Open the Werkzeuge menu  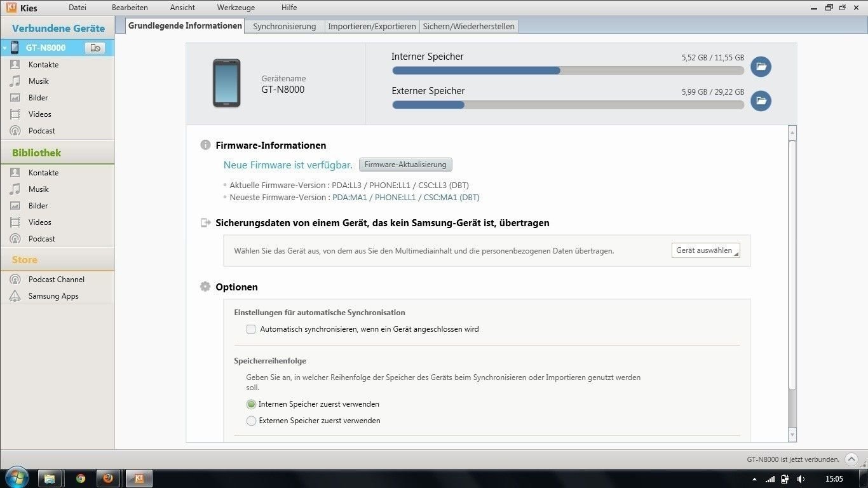[x=236, y=8]
